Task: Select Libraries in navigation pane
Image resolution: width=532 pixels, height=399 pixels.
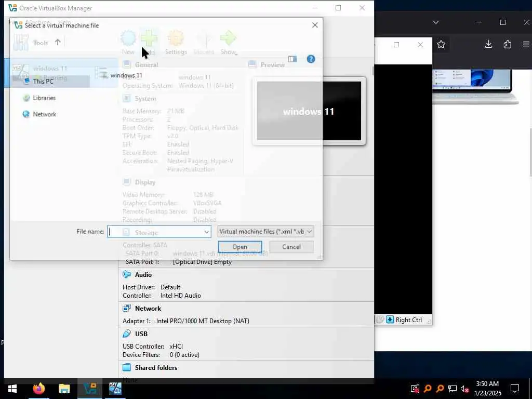Action: pyautogui.click(x=44, y=98)
